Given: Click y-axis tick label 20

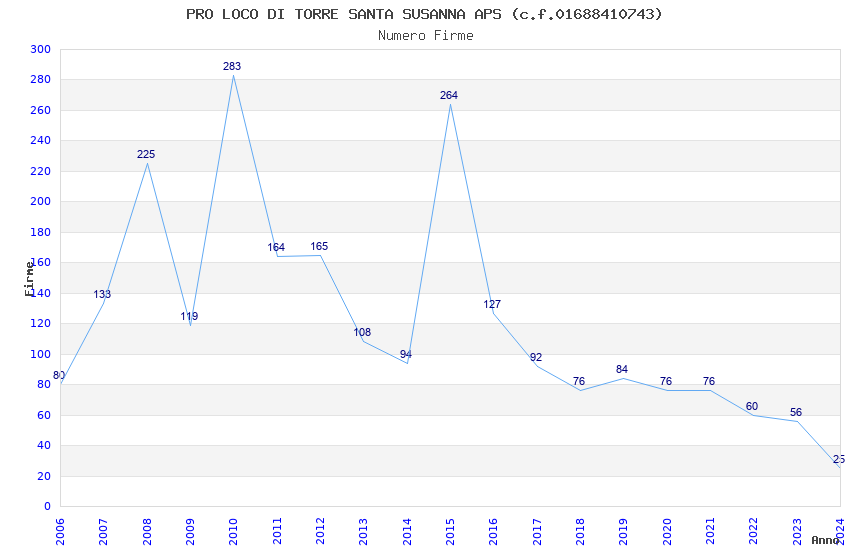Looking at the screenshot, I should pyautogui.click(x=44, y=476).
